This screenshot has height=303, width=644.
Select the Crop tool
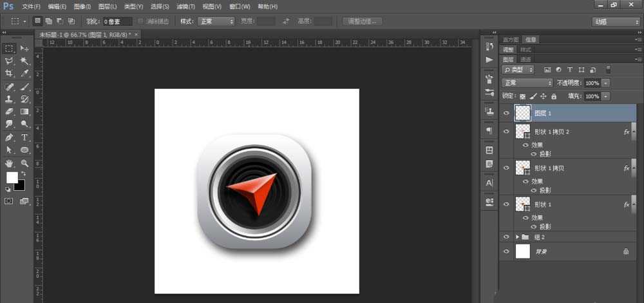point(9,73)
